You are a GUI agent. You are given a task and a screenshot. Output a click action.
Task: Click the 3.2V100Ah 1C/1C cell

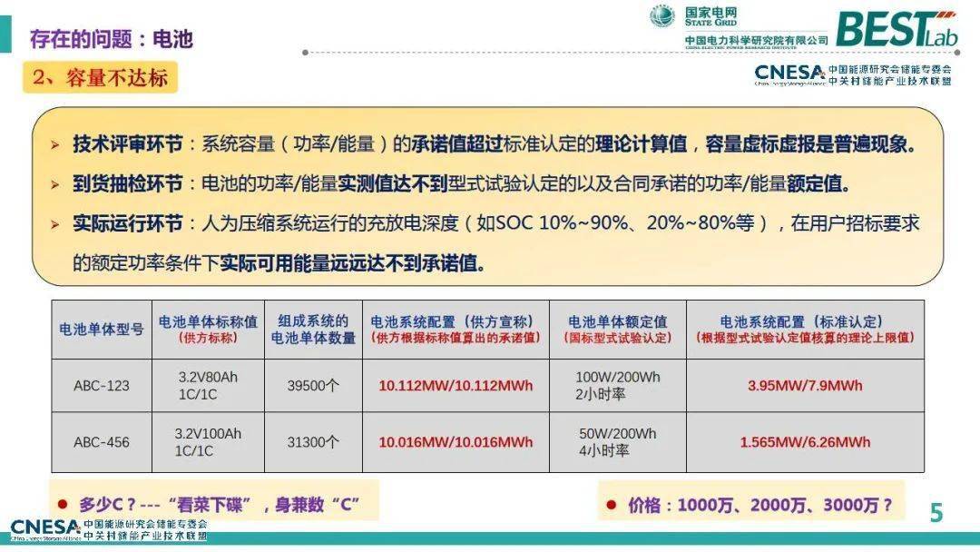pyautogui.click(x=208, y=442)
